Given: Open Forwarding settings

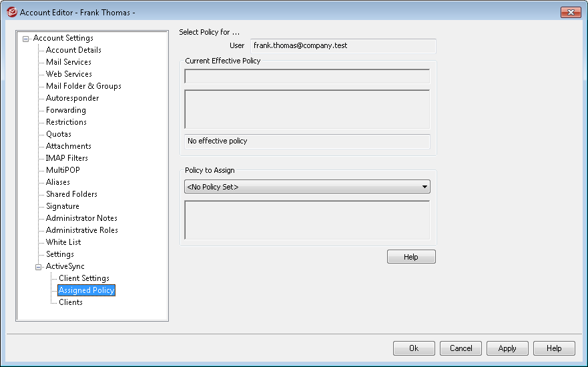Looking at the screenshot, I should (x=65, y=110).
